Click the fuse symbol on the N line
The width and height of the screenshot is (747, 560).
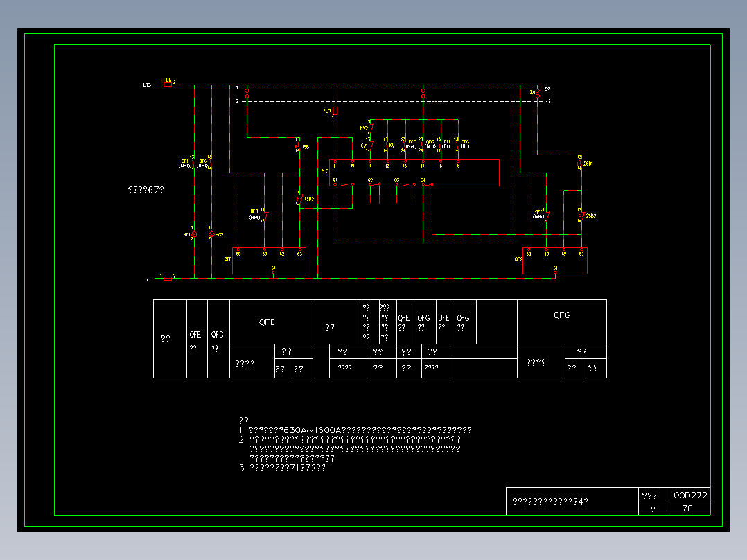(x=168, y=279)
